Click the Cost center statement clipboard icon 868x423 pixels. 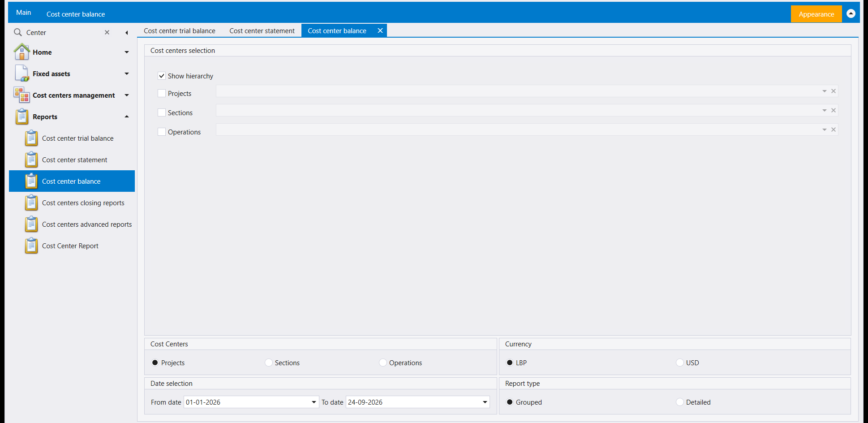click(31, 160)
